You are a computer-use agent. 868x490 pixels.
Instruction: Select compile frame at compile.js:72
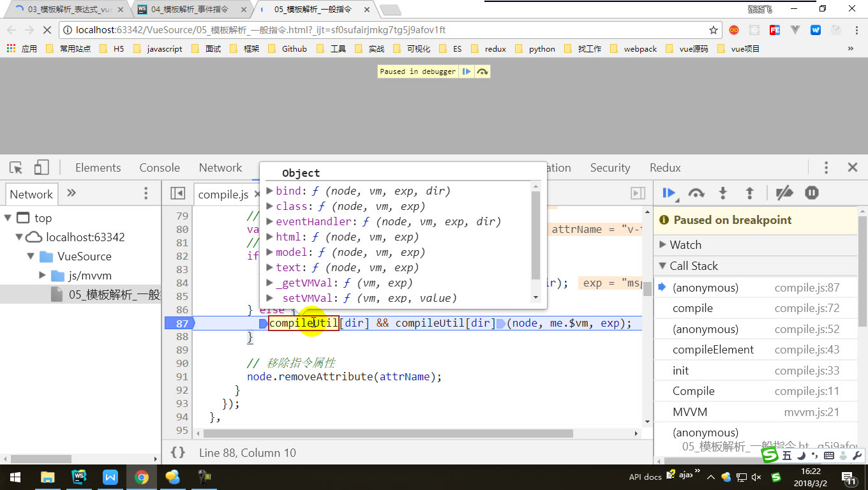pyautogui.click(x=756, y=308)
